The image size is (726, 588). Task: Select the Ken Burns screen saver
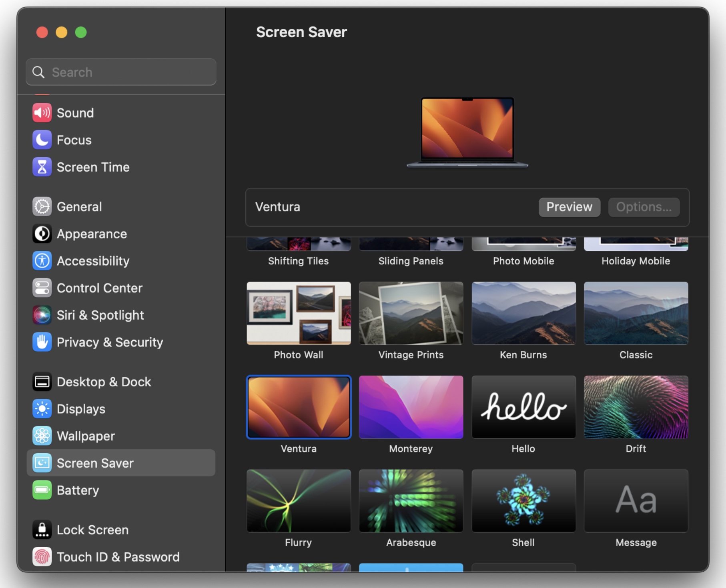coord(523,313)
